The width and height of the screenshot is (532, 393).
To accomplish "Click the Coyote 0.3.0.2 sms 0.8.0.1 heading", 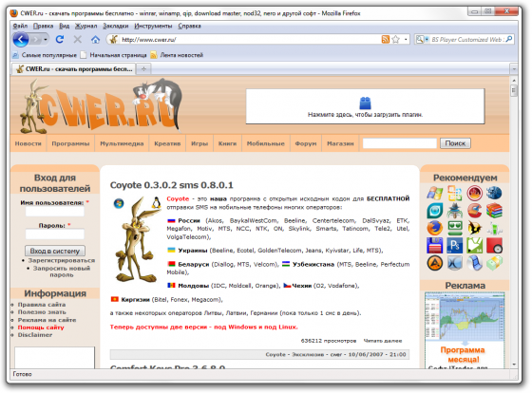I will click(172, 185).
